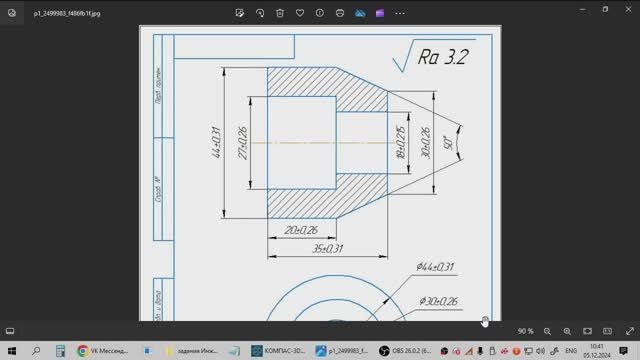Click the Actual size icon
640x360 pixels.
coord(607,331)
